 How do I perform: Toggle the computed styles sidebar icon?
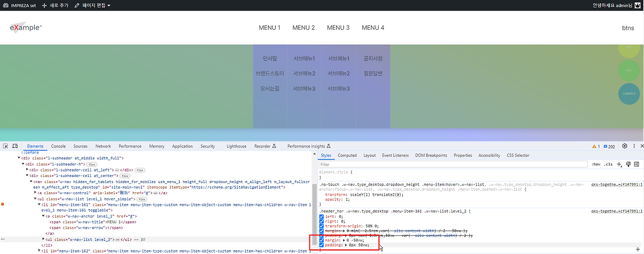click(x=637, y=164)
